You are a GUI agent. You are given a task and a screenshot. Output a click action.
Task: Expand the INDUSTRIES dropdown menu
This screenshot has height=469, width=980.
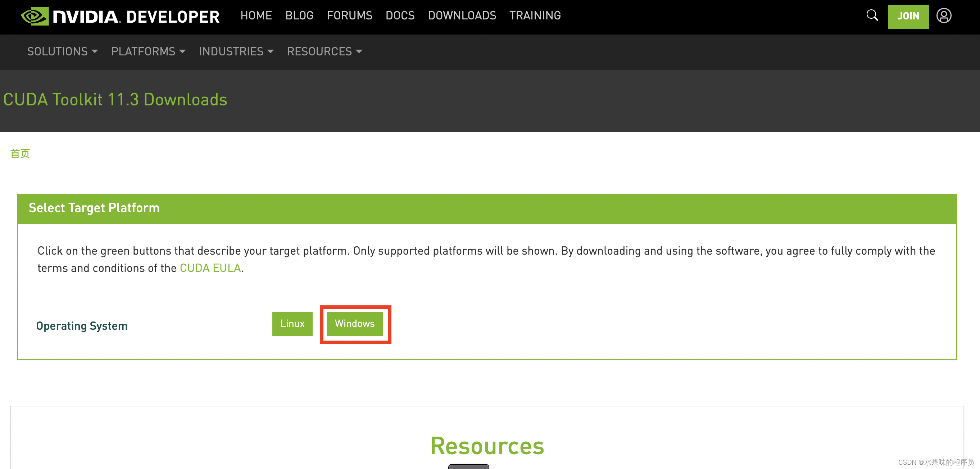click(236, 51)
